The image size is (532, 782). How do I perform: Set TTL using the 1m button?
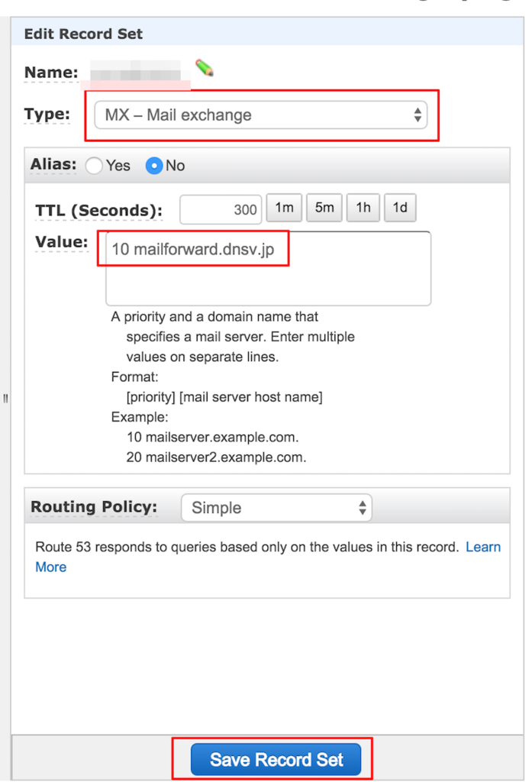coord(284,208)
